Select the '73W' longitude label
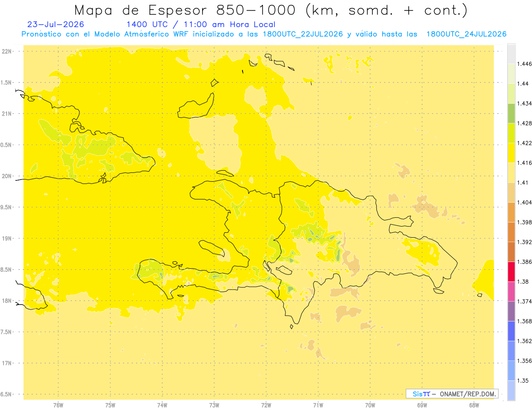The height and width of the screenshot is (411, 532). [214, 405]
